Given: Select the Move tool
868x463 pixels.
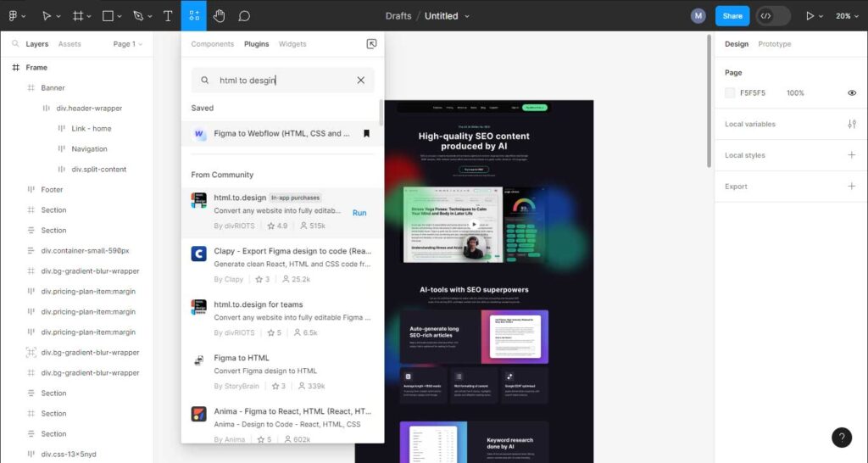Looking at the screenshot, I should point(47,16).
